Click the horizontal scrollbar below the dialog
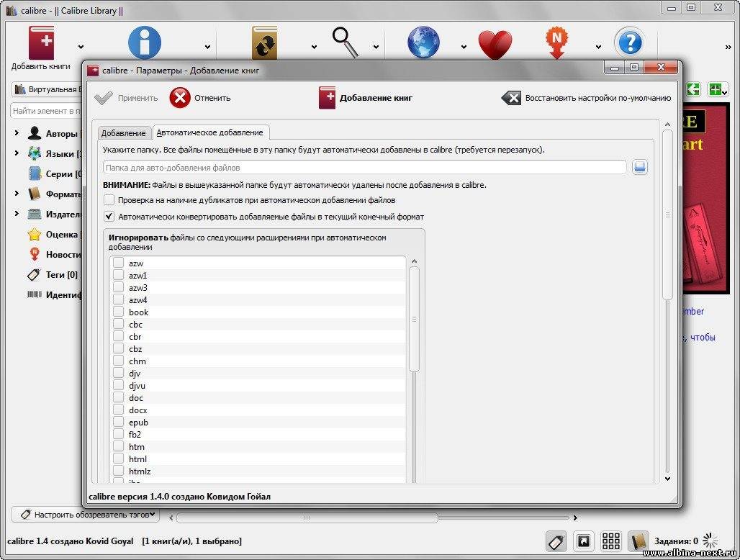Screen dimensions: 740x560 point(307,518)
